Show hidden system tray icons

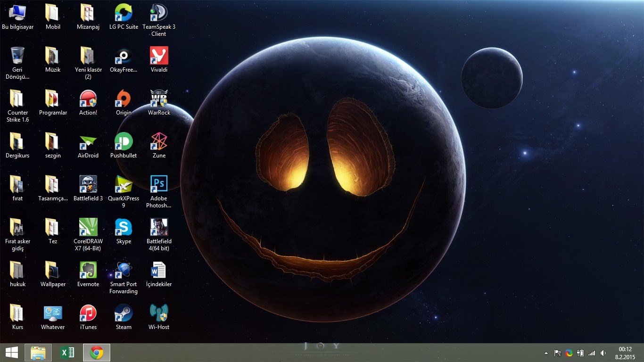546,353
